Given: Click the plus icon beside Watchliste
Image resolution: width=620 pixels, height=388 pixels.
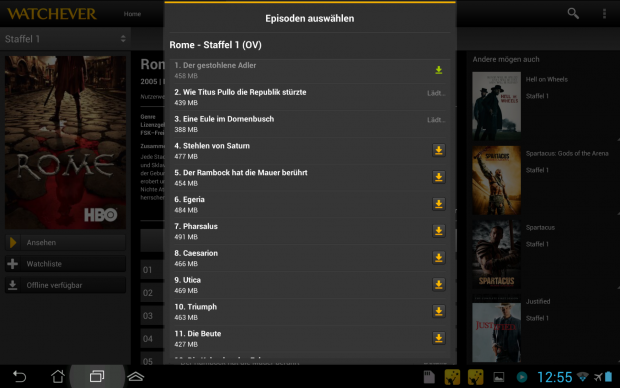Looking at the screenshot, I should coord(13,264).
